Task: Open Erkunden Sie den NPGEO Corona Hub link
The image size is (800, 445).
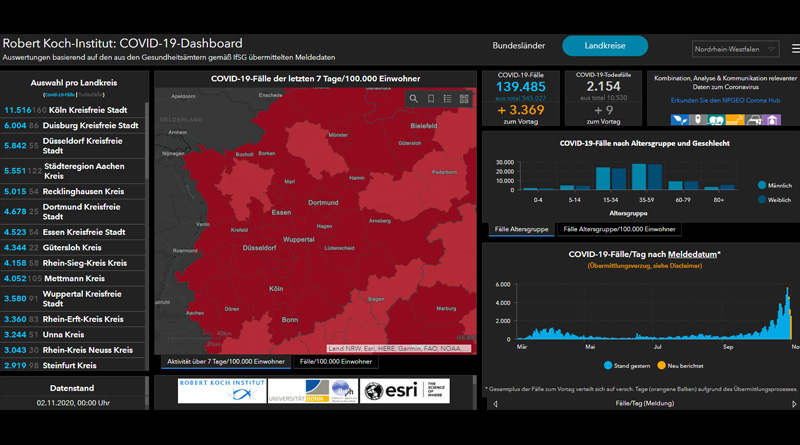Action: [x=725, y=101]
